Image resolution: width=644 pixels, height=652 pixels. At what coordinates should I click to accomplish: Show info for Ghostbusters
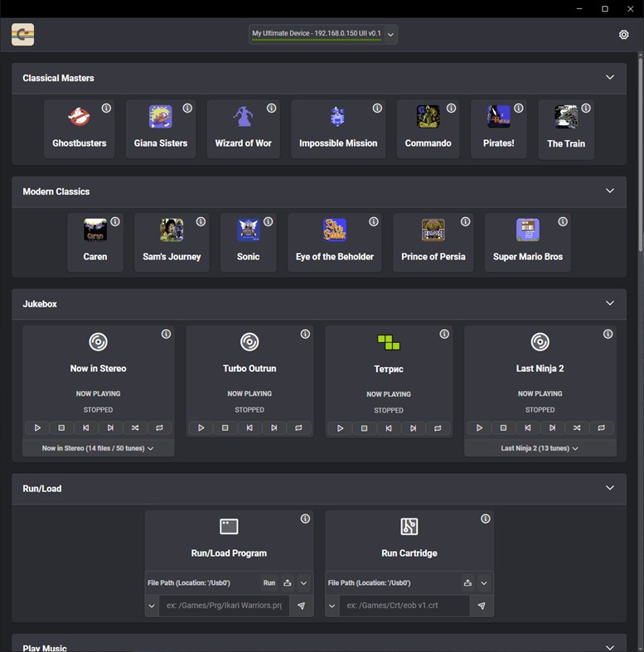point(106,108)
